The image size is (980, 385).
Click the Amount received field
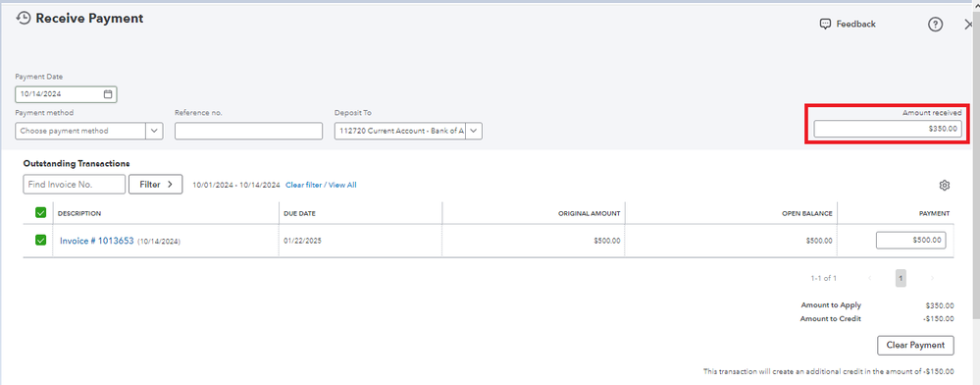tap(888, 129)
